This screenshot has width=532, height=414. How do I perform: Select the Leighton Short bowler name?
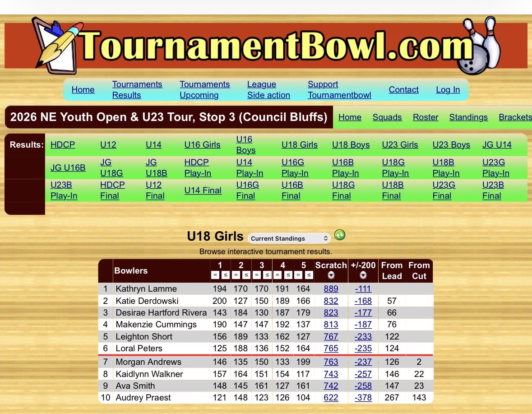pyautogui.click(x=144, y=337)
